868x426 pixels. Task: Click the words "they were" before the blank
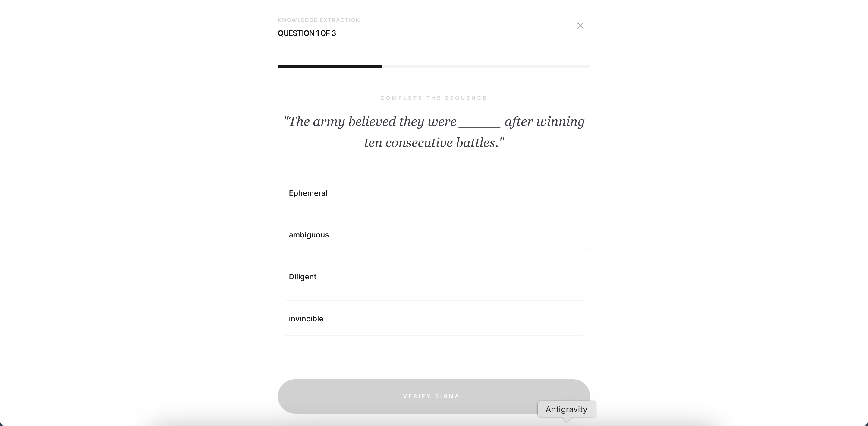[x=427, y=121]
